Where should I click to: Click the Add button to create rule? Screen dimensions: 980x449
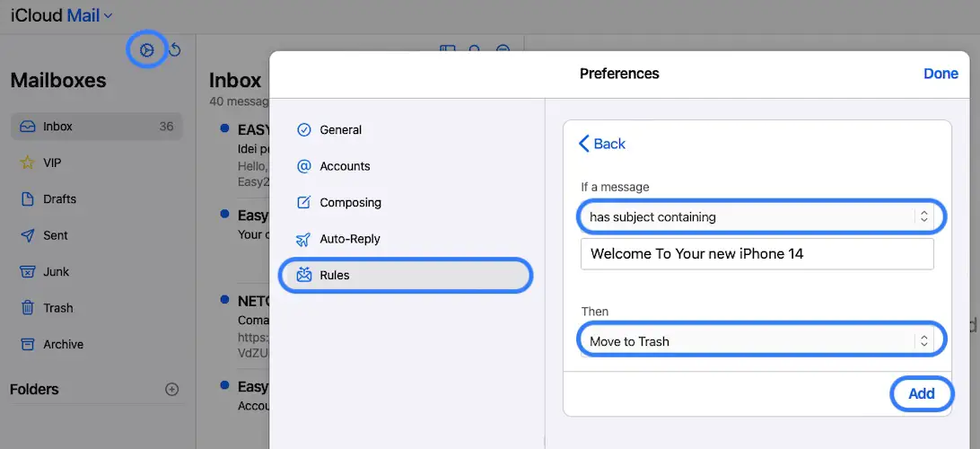922,393
